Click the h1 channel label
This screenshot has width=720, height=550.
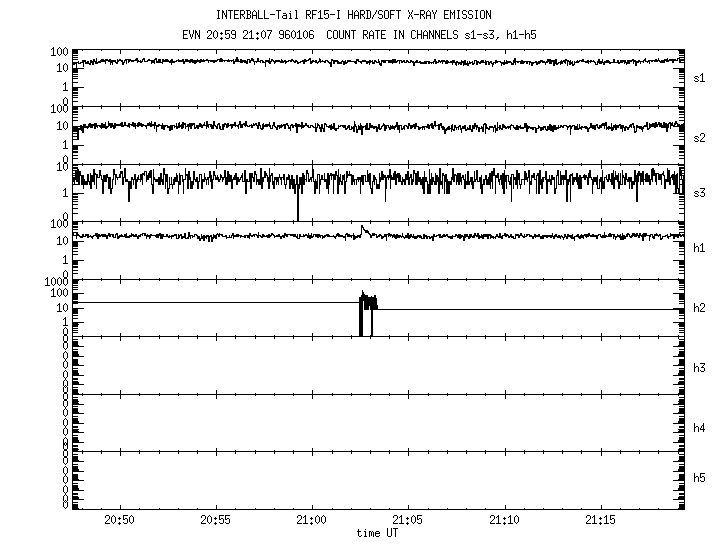click(x=700, y=248)
